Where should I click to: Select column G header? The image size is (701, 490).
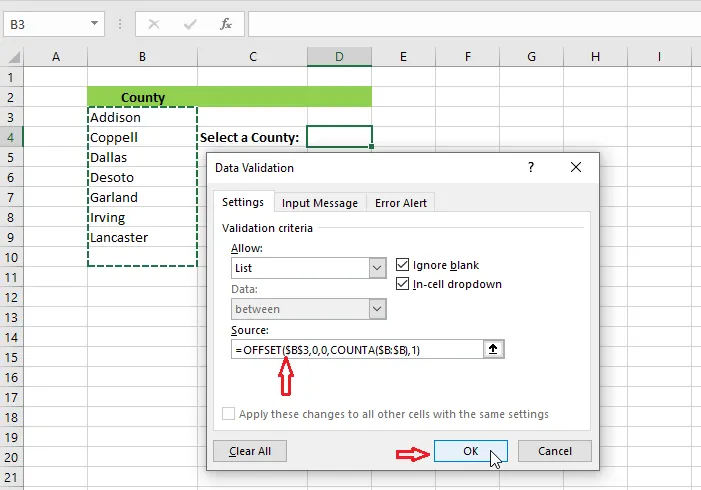tap(532, 57)
